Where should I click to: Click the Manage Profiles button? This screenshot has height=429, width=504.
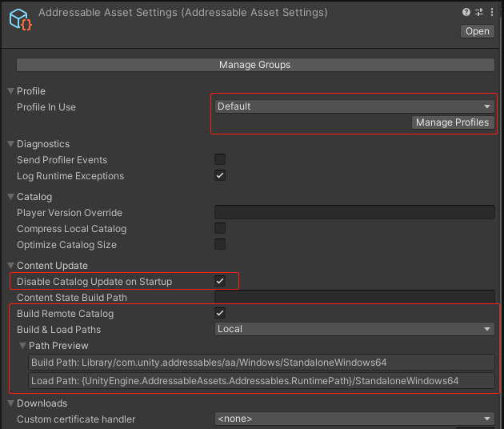click(453, 122)
